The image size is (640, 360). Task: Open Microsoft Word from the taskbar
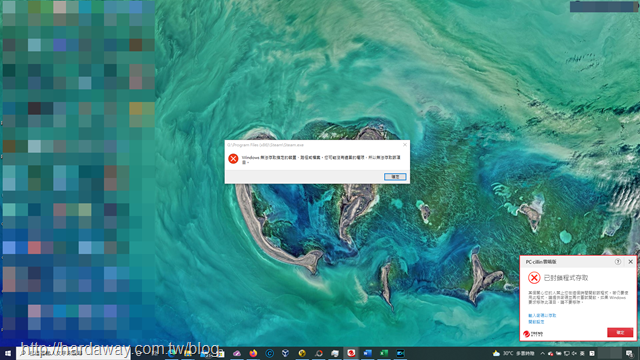click(367, 353)
